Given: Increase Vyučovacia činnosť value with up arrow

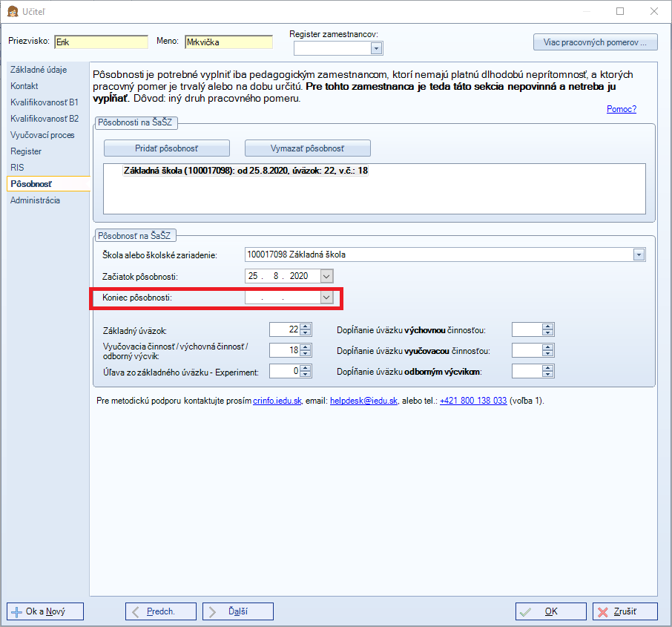Looking at the screenshot, I should click(306, 347).
